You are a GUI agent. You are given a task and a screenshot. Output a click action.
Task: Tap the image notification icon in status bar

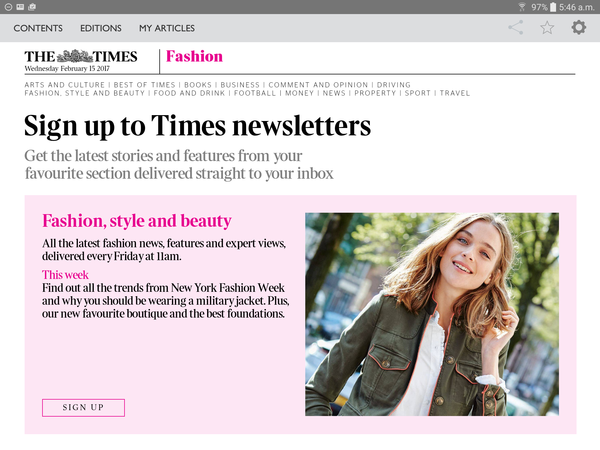[20, 7]
